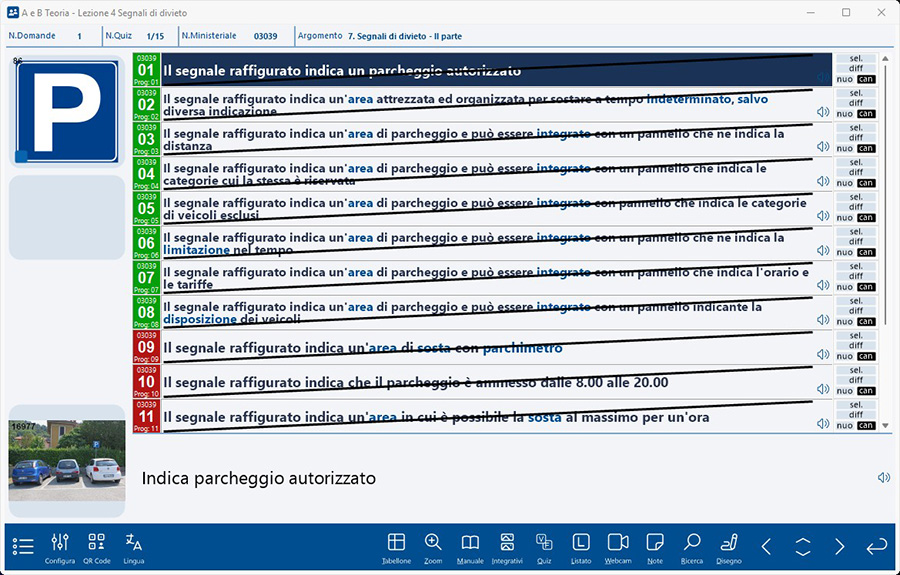Click the up/down expand chevrons in bottom bar
Image resolution: width=900 pixels, height=575 pixels.
(x=803, y=546)
